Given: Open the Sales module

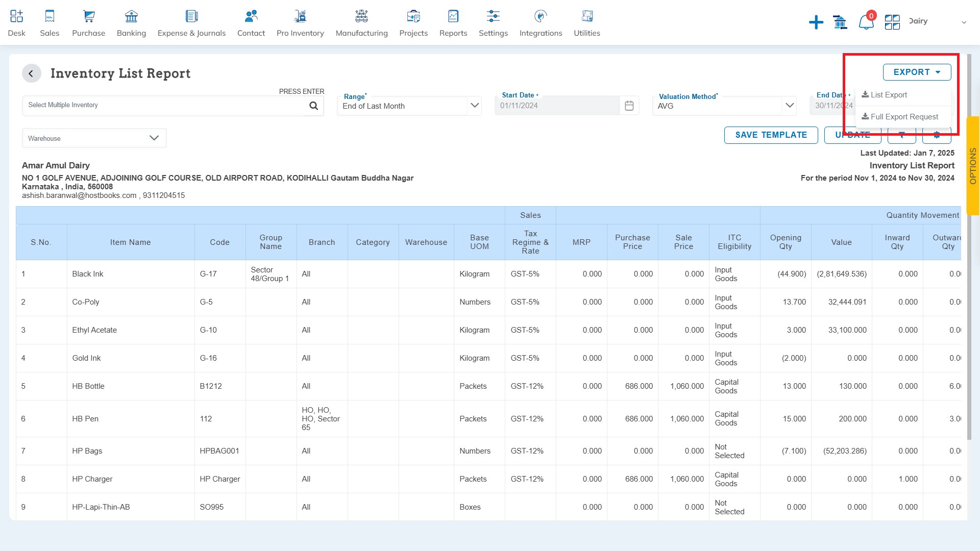Looking at the screenshot, I should (50, 23).
